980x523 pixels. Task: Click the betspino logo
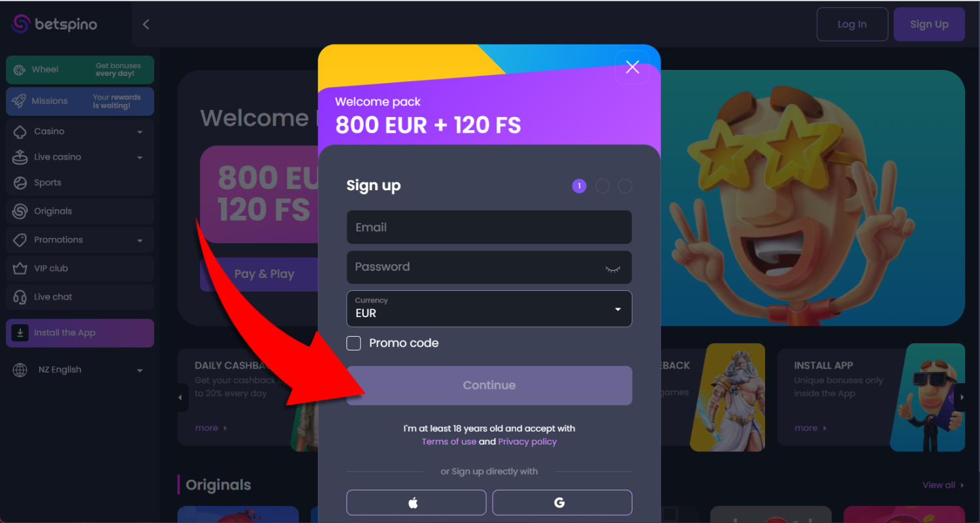coord(55,24)
